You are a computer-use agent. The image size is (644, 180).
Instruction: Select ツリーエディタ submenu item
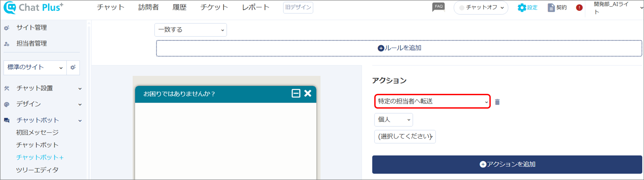[37, 170]
